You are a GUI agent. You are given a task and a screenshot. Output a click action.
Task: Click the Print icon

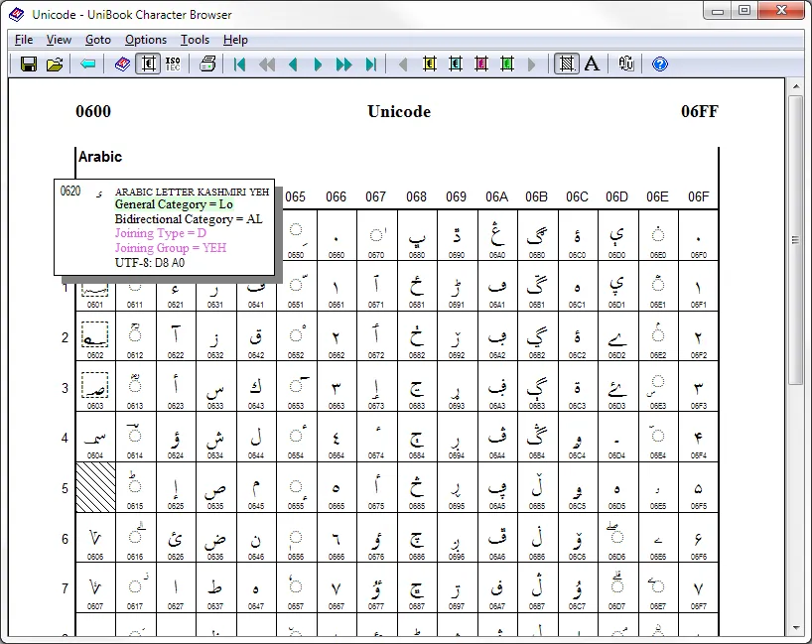point(207,64)
